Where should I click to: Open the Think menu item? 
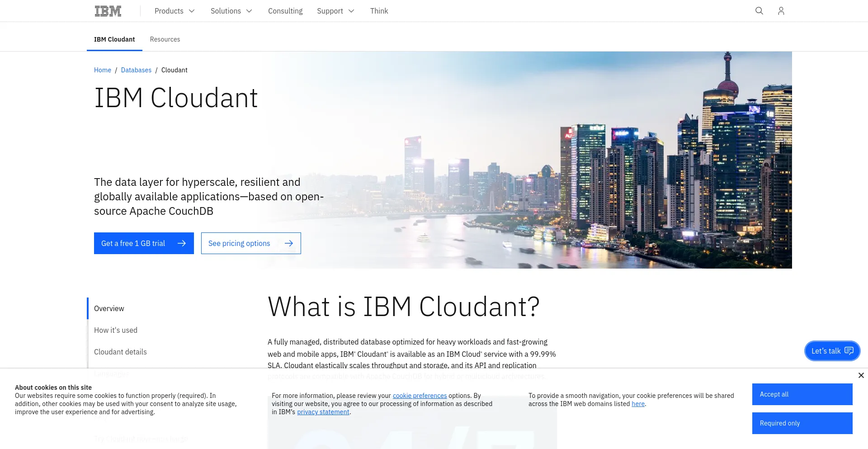[x=379, y=11]
